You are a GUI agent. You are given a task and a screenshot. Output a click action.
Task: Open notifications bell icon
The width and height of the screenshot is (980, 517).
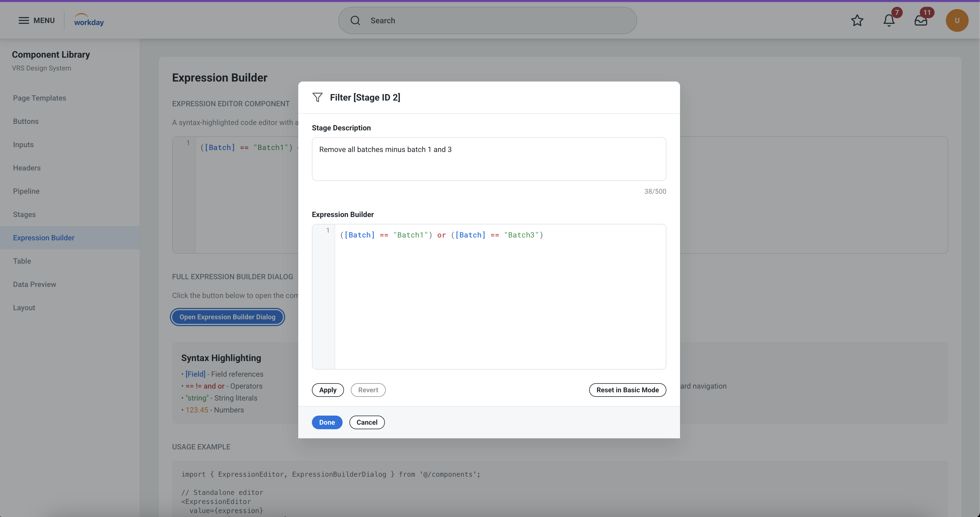[x=889, y=20]
